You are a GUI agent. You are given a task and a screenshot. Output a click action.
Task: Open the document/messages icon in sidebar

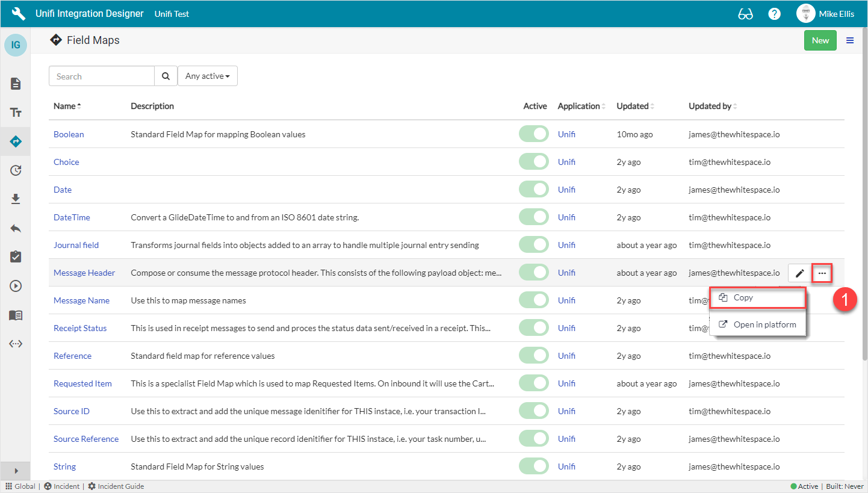16,84
